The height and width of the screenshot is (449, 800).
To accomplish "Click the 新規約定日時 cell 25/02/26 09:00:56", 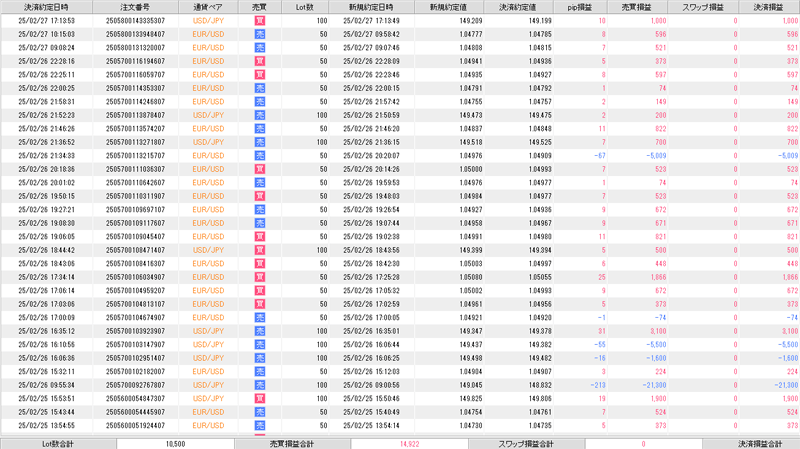I will [371, 385].
